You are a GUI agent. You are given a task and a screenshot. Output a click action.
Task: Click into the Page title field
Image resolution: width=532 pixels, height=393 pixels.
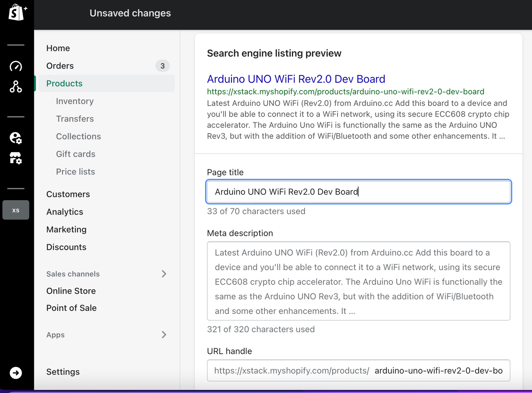point(359,192)
